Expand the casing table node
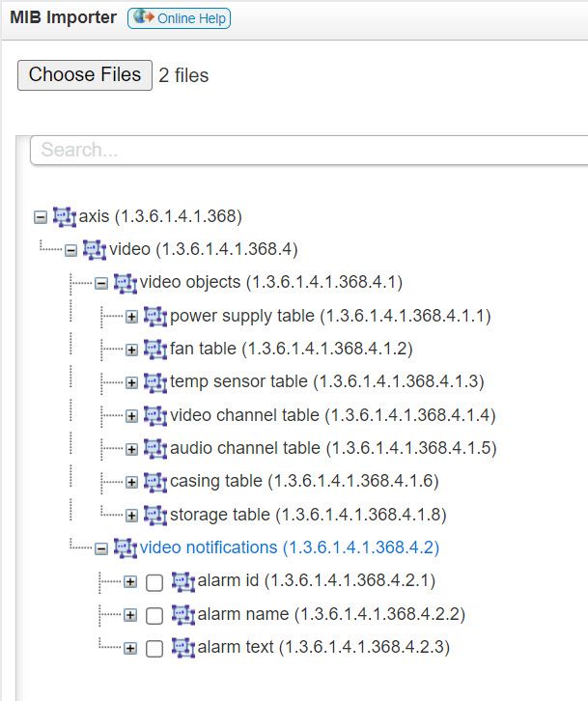 pyautogui.click(x=131, y=482)
